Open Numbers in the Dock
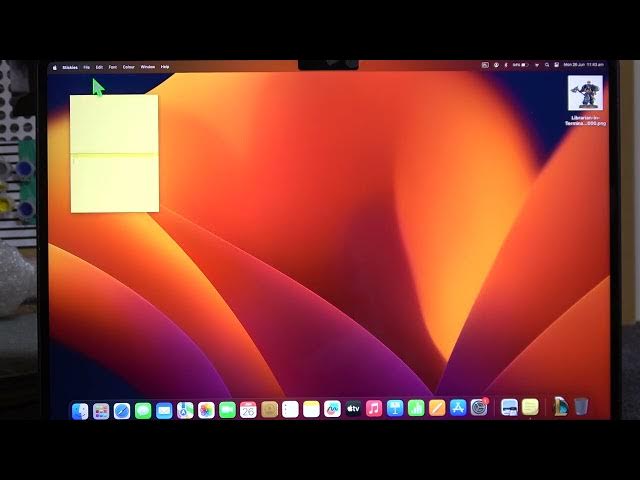 (x=416, y=408)
